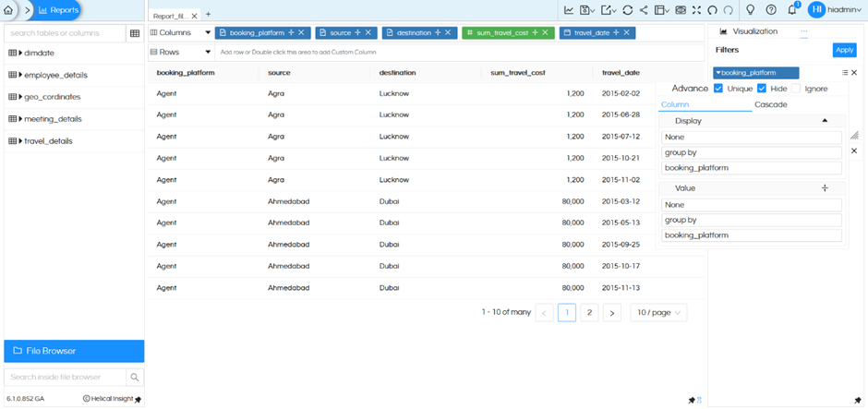Go to page 2 of results
This screenshot has width=868, height=409.
click(x=589, y=313)
